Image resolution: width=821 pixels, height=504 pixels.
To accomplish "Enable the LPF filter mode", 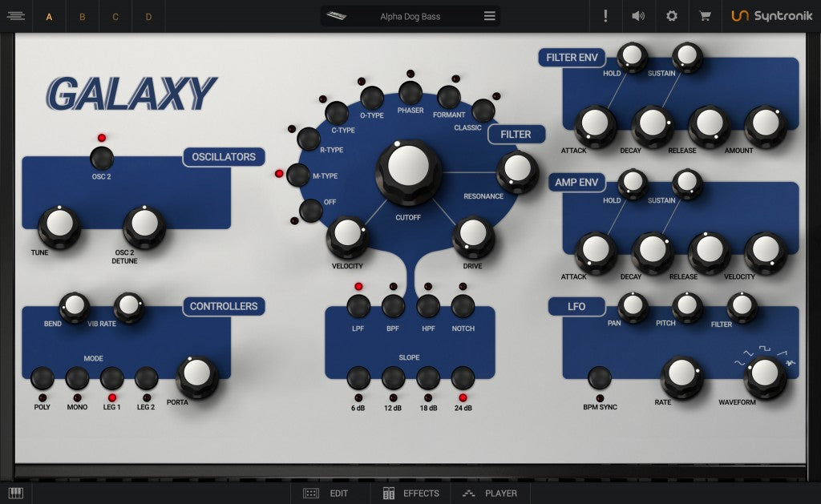I will point(358,307).
